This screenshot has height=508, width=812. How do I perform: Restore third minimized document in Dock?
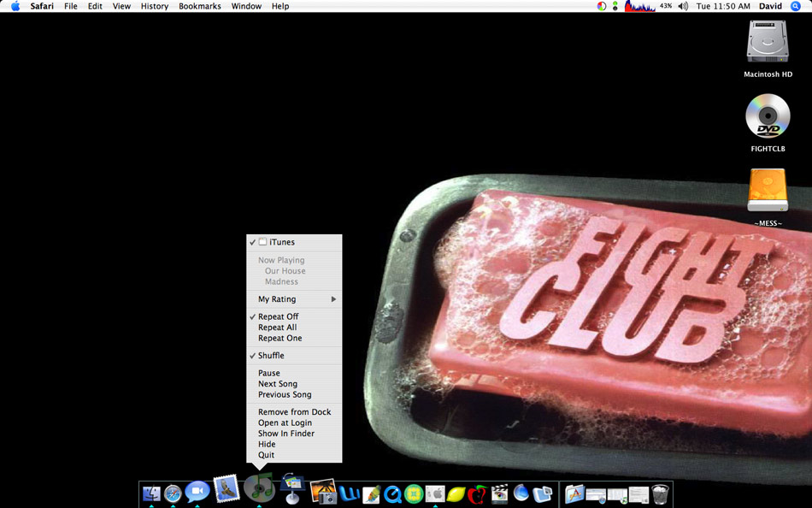638,494
